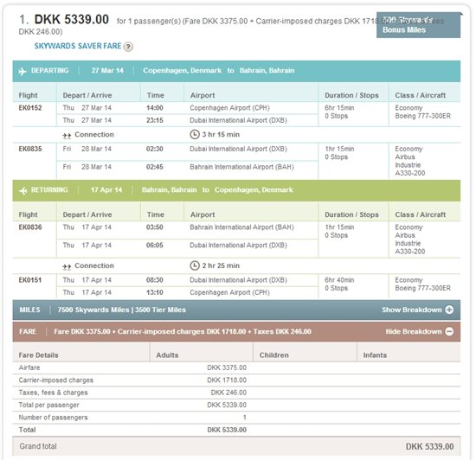This screenshot has height=460, width=476.
Task: Click Bahrain International Airport (BAH) in EK0835 row
Action: pos(241,167)
